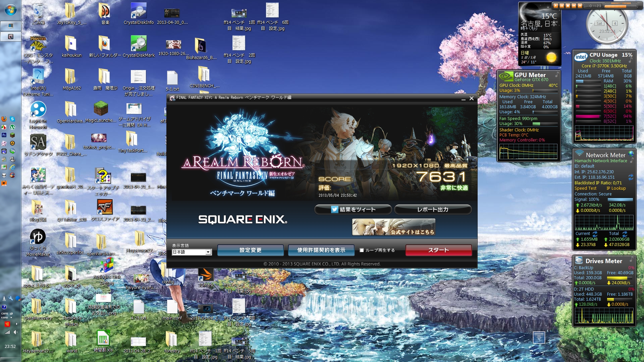
Task: Click the media gadget pause button
Action: click(562, 5)
